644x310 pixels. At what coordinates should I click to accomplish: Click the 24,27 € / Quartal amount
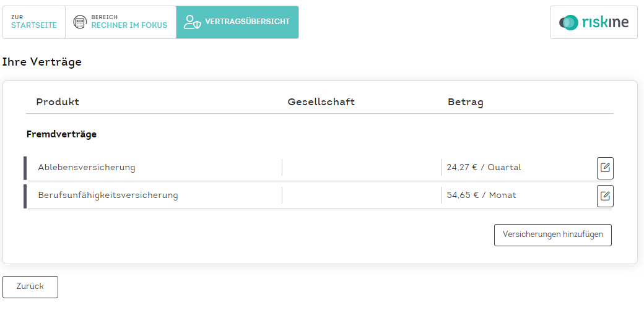pyautogui.click(x=484, y=168)
